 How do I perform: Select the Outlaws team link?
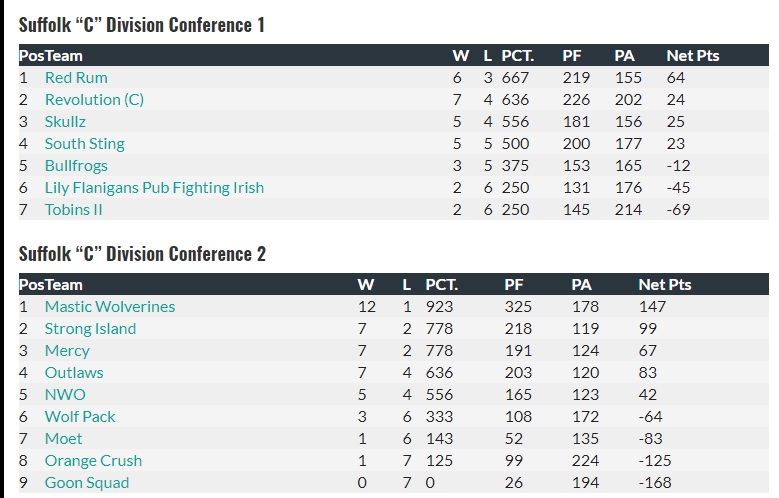(x=74, y=373)
